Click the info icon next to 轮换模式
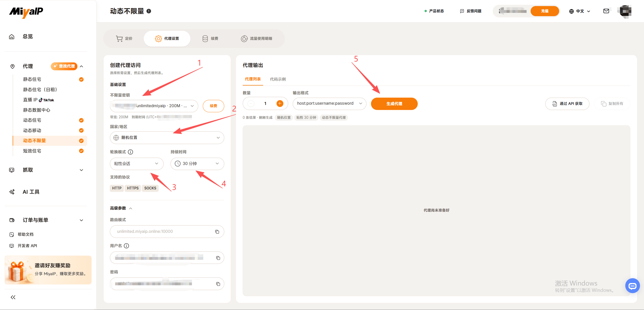Screen dimensions: 644x310 point(130,152)
